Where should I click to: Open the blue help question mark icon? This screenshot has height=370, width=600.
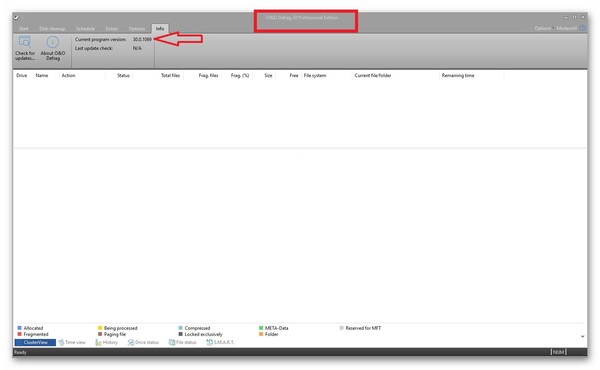[x=582, y=28]
